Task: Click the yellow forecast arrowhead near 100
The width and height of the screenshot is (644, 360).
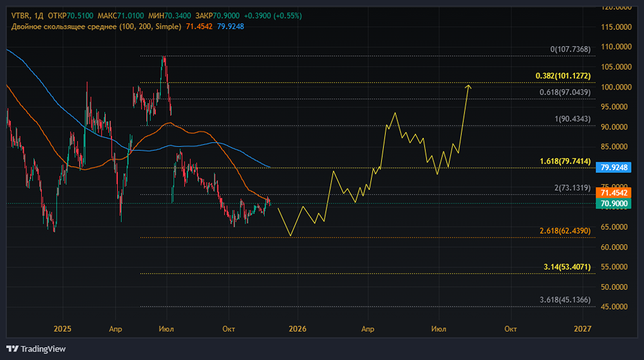Action: click(x=469, y=86)
